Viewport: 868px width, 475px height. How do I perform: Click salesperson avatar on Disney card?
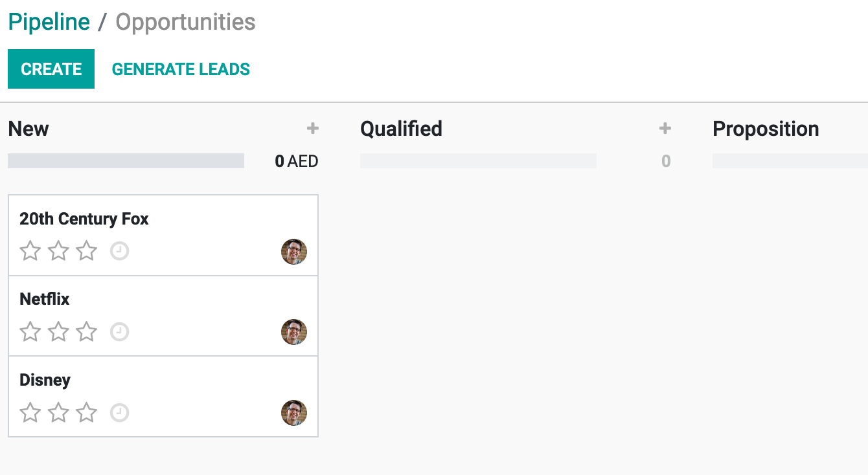(294, 413)
